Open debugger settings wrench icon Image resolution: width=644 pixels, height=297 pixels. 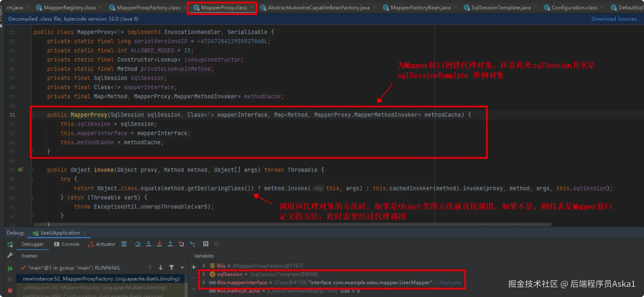point(10,255)
